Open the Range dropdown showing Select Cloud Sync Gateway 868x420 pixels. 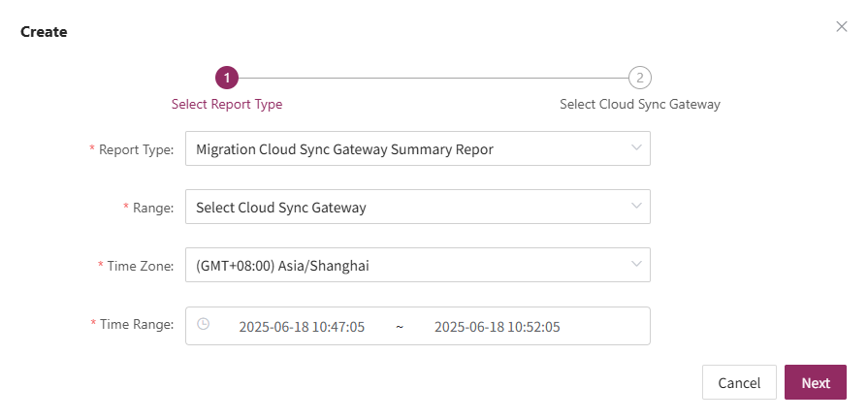[x=418, y=207]
